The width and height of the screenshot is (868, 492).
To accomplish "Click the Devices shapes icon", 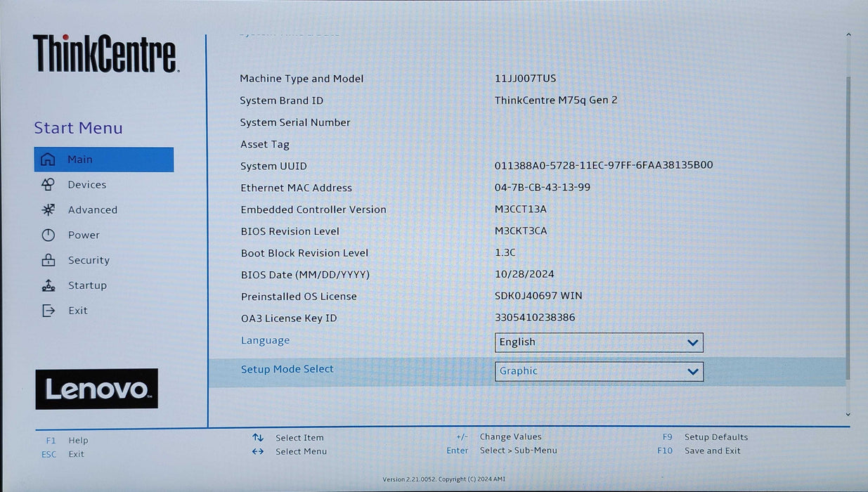I will click(x=48, y=185).
